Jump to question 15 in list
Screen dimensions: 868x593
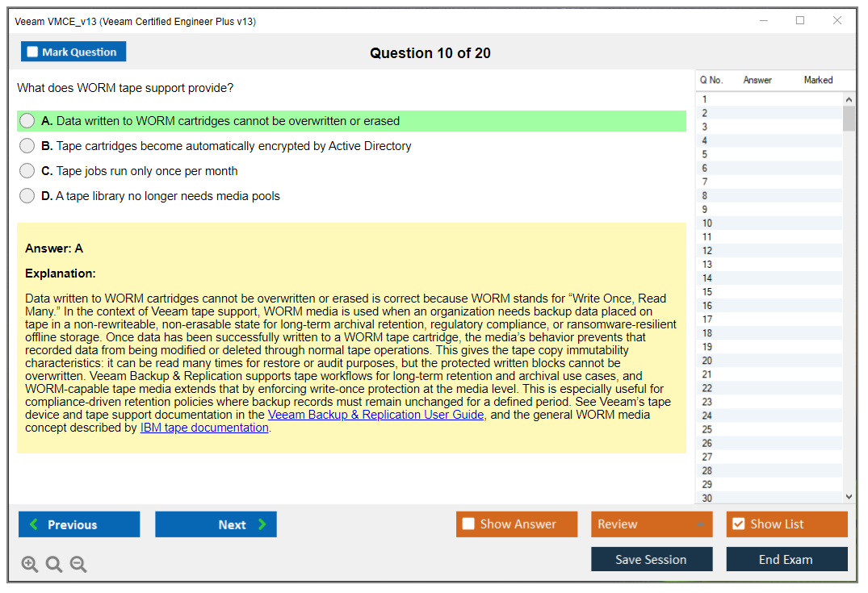pyautogui.click(x=769, y=292)
